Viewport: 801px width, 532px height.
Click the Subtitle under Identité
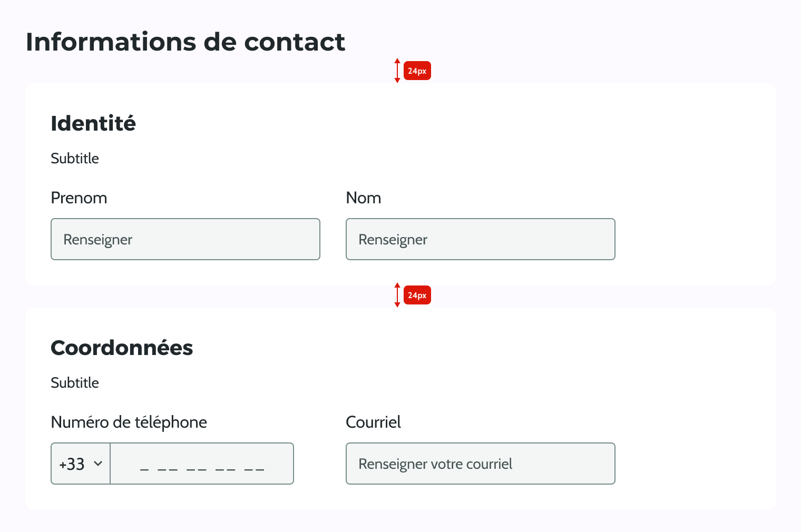click(x=74, y=158)
